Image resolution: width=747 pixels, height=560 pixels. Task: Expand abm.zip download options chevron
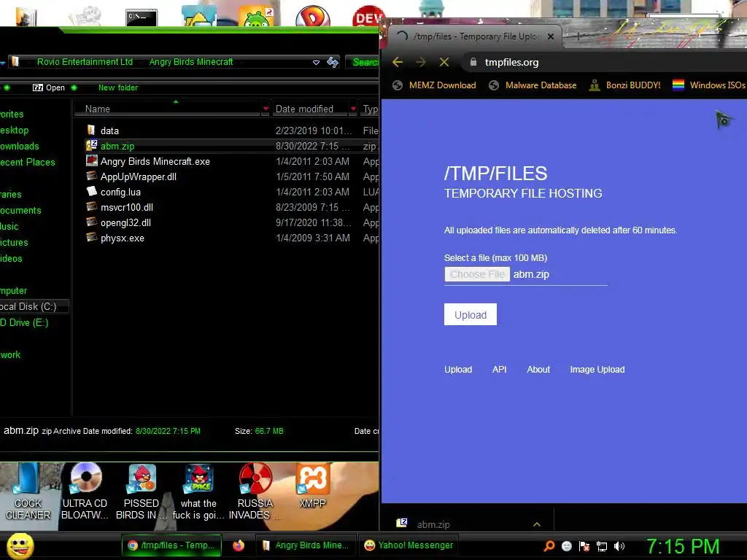pyautogui.click(x=537, y=524)
